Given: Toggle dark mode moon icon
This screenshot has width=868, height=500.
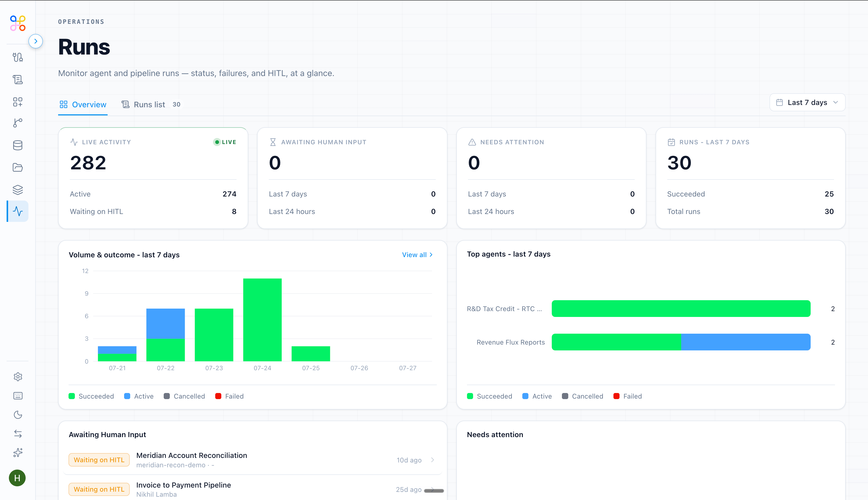Looking at the screenshot, I should click(18, 415).
